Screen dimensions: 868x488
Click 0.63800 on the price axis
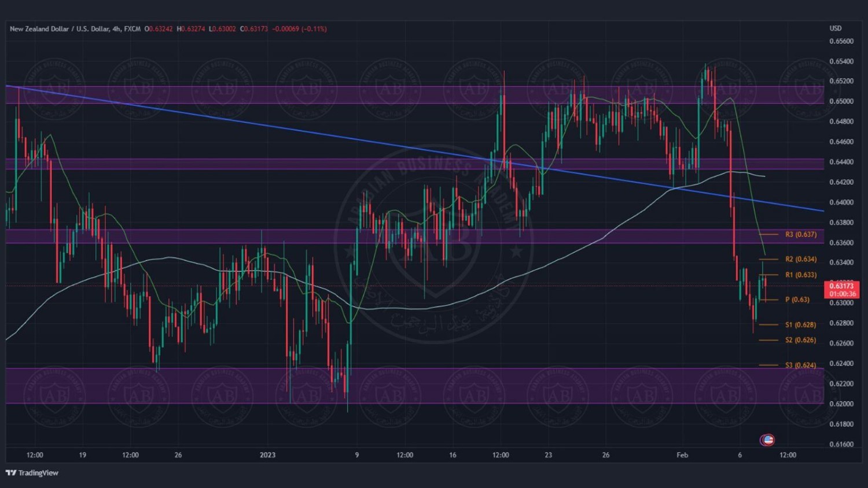pos(841,223)
